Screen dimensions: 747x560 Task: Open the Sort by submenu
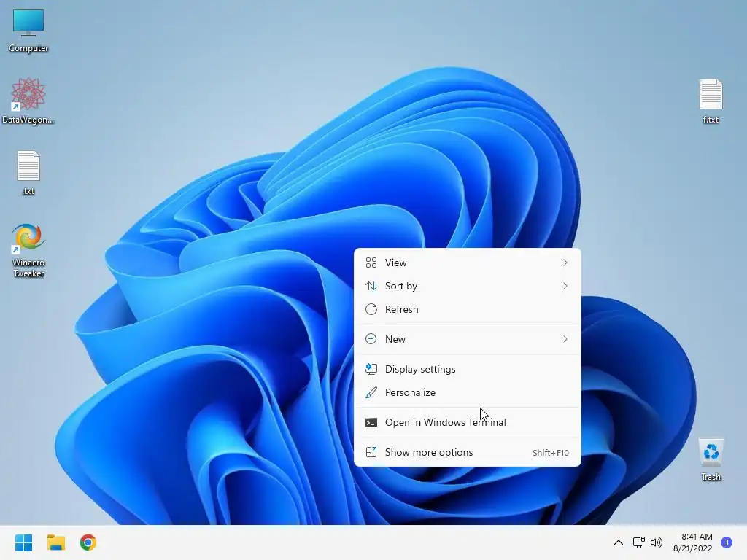pyautogui.click(x=468, y=286)
